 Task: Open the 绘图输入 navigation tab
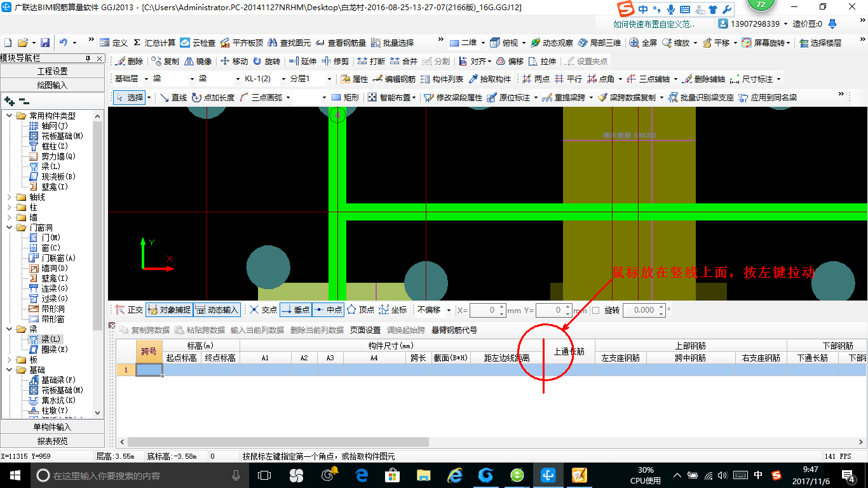pos(52,85)
